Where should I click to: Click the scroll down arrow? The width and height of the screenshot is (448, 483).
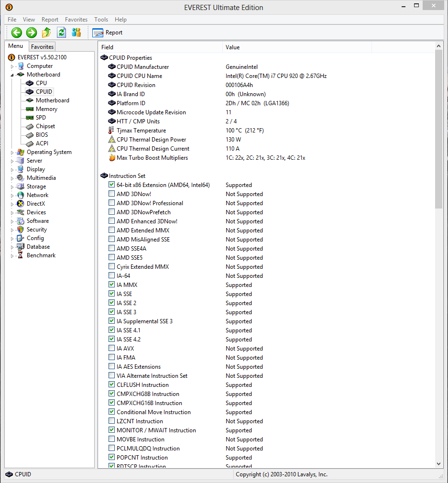[438, 464]
